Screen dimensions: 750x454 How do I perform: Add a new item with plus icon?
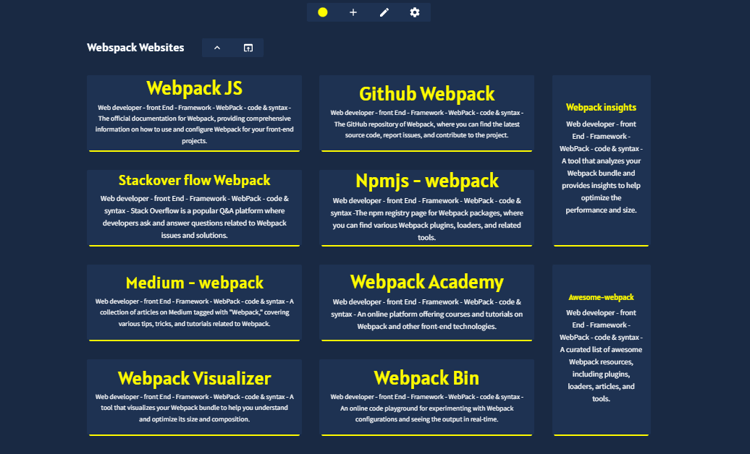pyautogui.click(x=353, y=12)
